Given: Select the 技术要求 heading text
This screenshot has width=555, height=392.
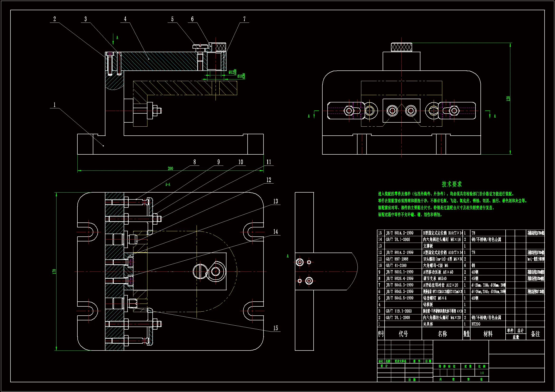Looking at the screenshot, I should tap(452, 184).
